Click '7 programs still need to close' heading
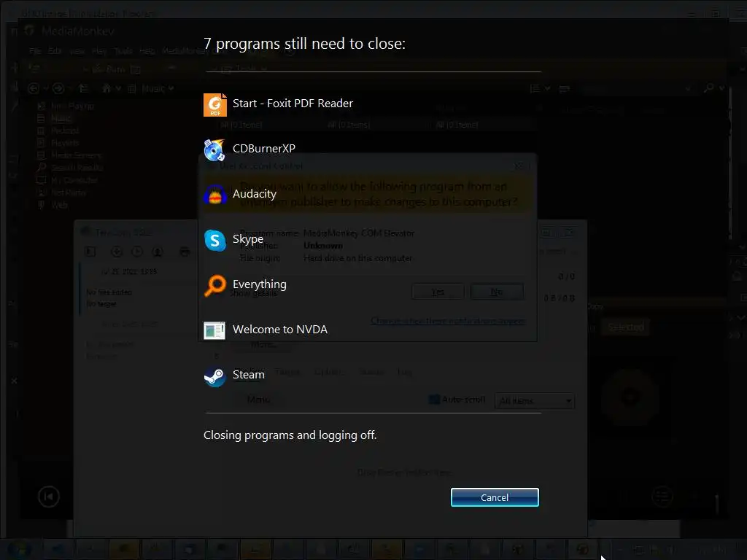747x560 pixels. tap(304, 44)
